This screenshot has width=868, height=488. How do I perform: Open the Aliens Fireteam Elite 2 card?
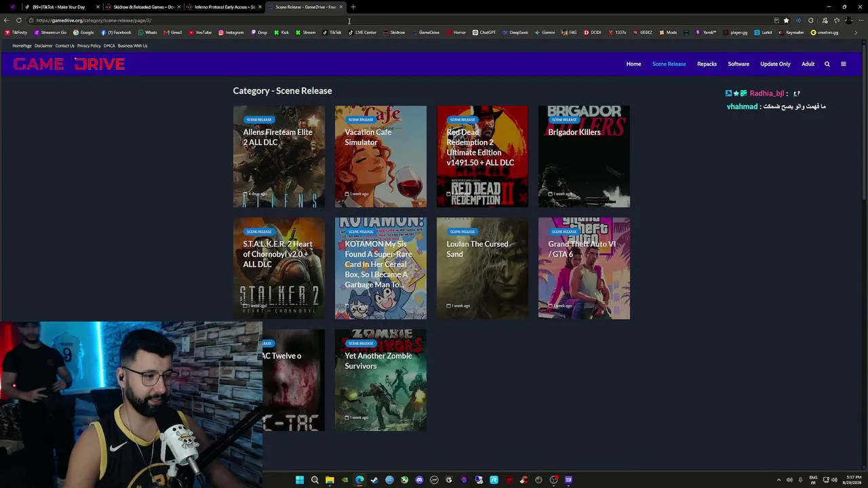tap(279, 157)
